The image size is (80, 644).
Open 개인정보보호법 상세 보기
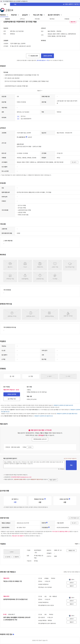coord(40,439)
